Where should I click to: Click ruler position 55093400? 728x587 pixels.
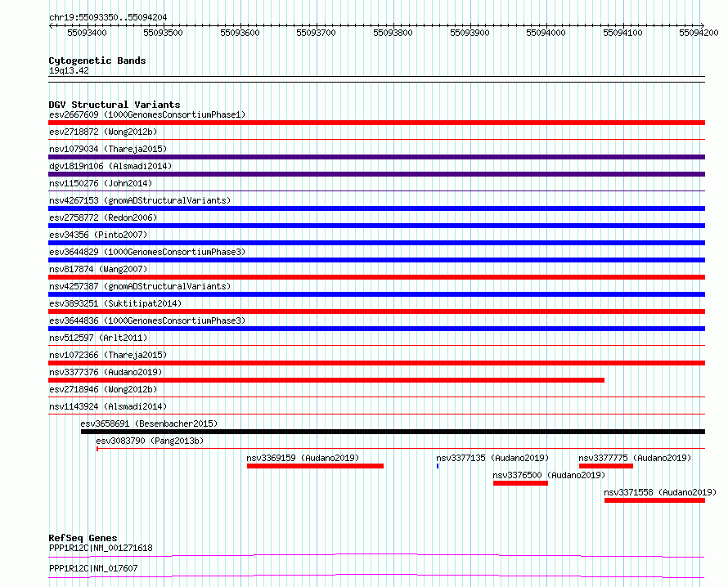click(87, 33)
